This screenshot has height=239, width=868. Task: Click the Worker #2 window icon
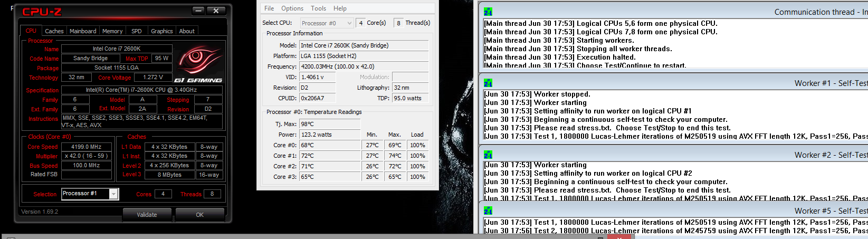(488, 155)
